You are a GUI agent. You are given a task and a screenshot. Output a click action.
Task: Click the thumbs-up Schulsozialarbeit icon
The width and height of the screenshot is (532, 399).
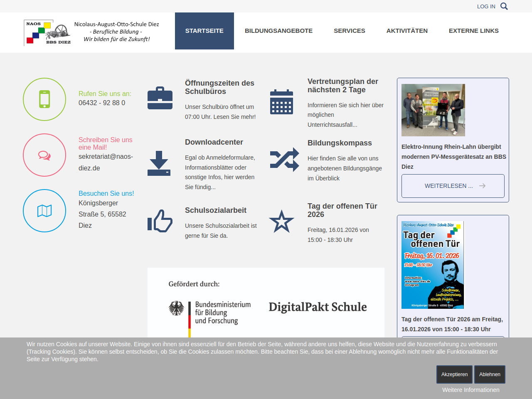pyautogui.click(x=160, y=221)
